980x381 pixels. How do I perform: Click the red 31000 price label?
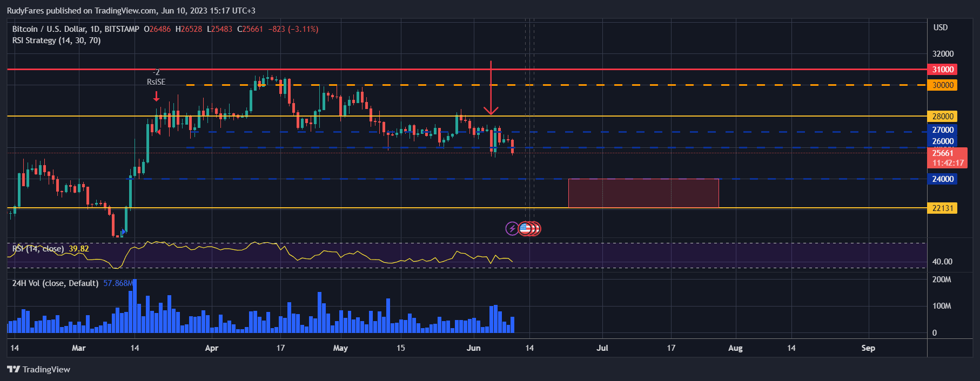942,70
